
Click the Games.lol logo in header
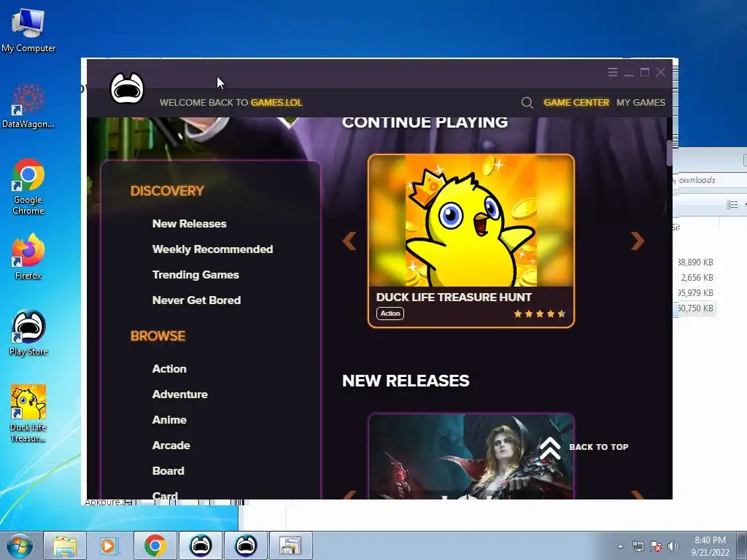[x=127, y=88]
